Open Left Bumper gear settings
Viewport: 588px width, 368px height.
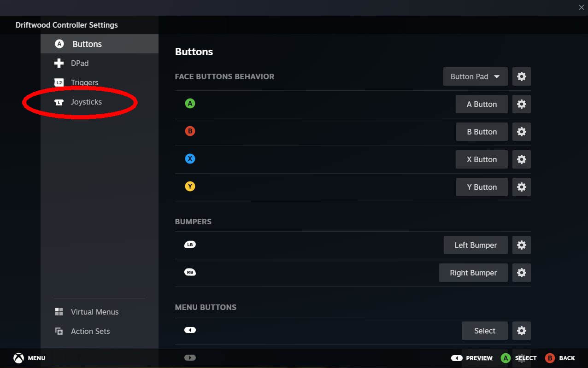pyautogui.click(x=521, y=245)
